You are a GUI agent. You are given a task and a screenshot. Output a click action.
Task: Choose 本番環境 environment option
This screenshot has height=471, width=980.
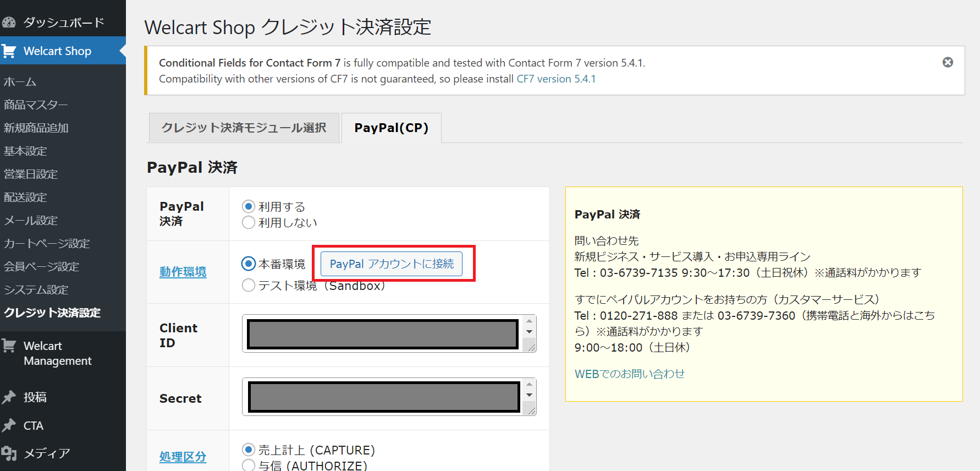249,264
